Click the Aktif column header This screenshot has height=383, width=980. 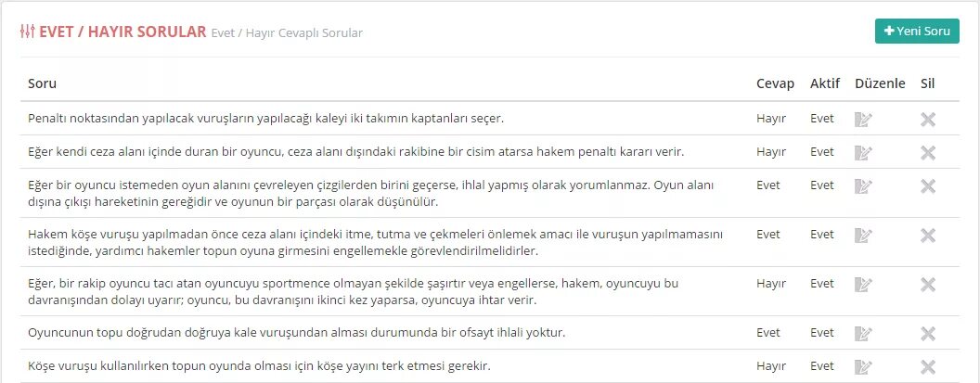coord(824,83)
